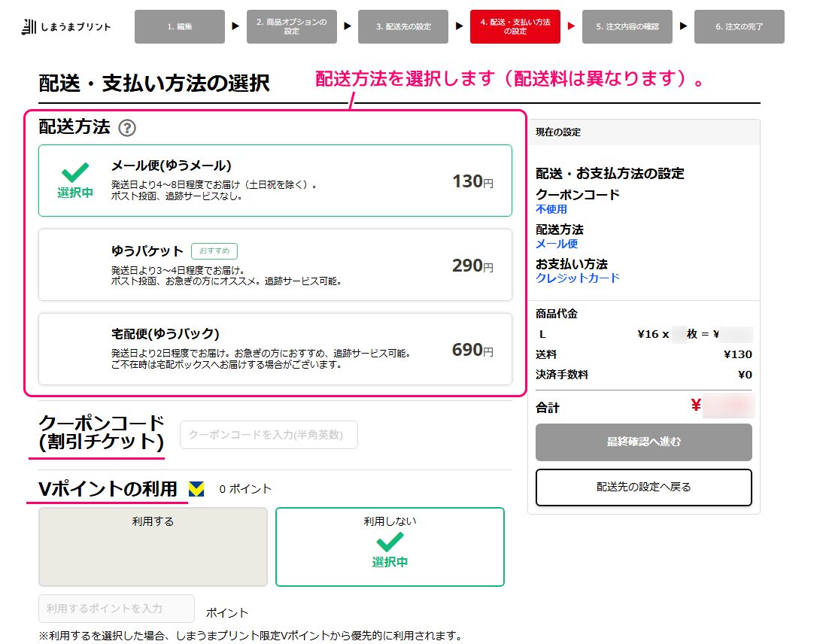This screenshot has width=823, height=644.
Task: Click the coupon code input field
Action: [x=269, y=435]
